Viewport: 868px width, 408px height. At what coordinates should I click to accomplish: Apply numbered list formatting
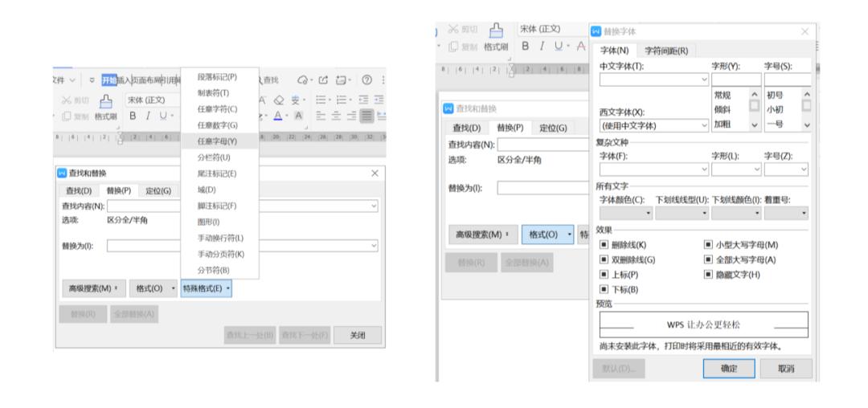point(342,100)
